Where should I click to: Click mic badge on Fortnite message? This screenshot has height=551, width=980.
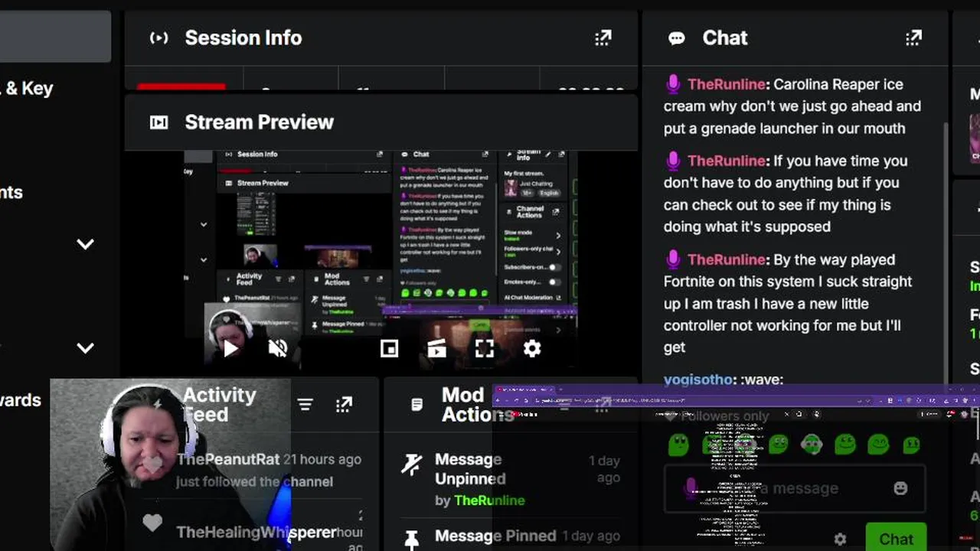pyautogui.click(x=673, y=259)
